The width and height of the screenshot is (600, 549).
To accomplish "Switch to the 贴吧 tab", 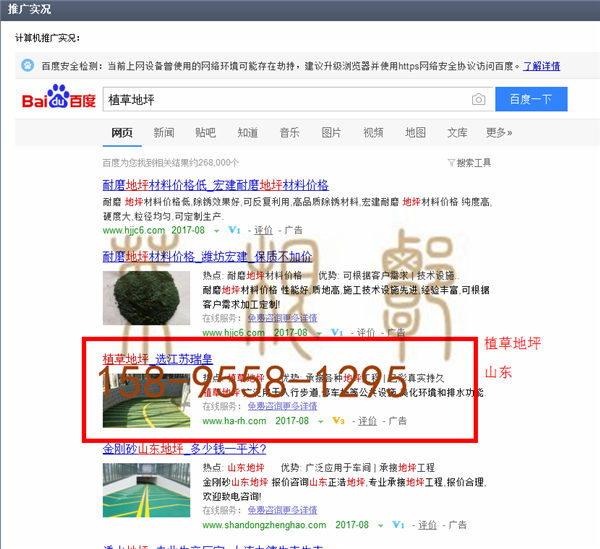I will [x=205, y=133].
